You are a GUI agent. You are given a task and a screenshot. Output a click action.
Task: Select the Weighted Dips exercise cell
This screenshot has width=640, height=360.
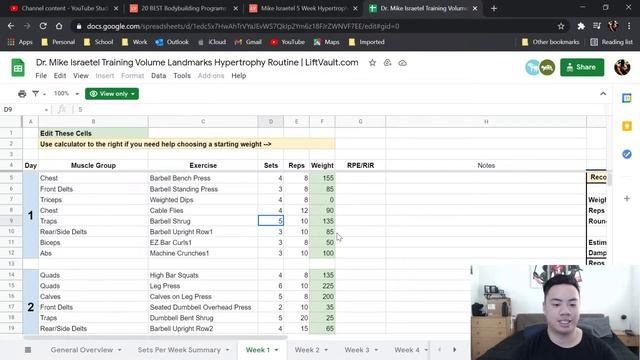(x=203, y=200)
